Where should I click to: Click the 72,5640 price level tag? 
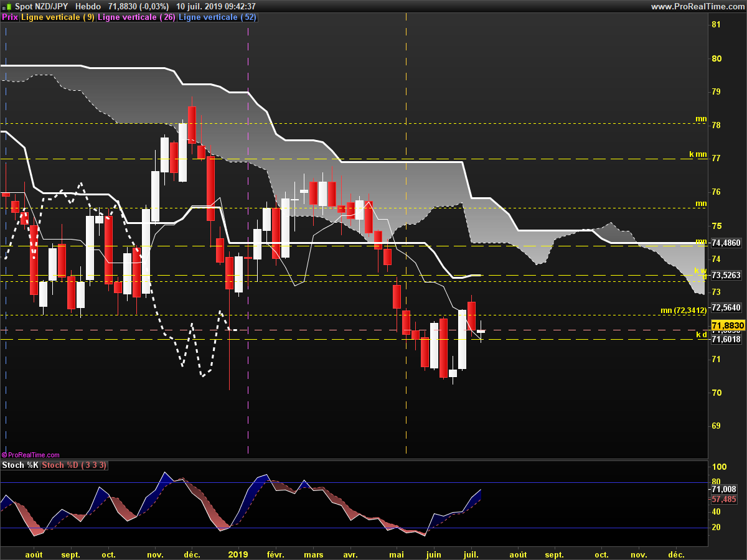tap(725, 307)
